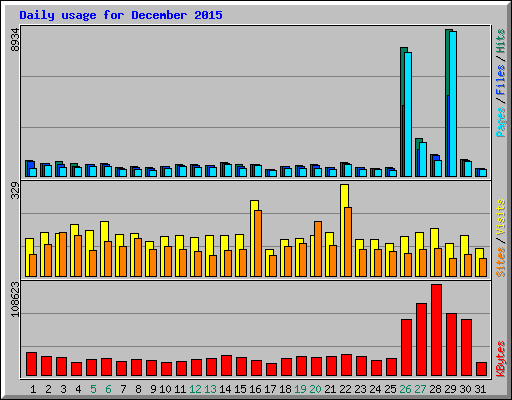Click the cyan pages bar for day 26
This screenshot has width=512, height=400.
[408, 114]
